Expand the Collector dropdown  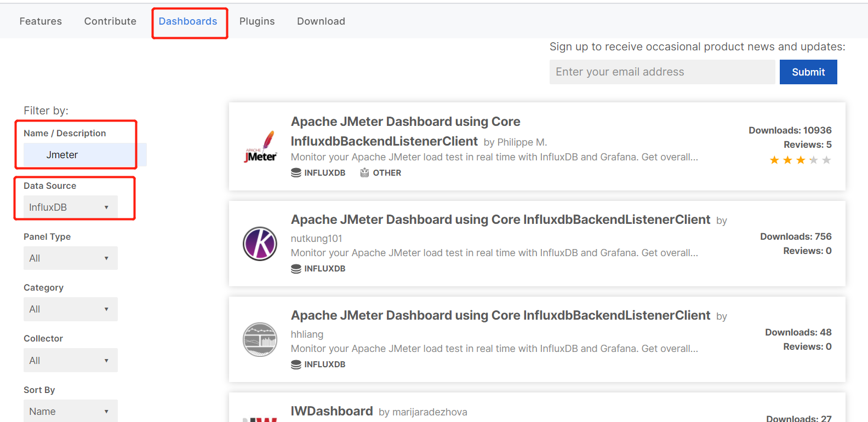pos(71,361)
